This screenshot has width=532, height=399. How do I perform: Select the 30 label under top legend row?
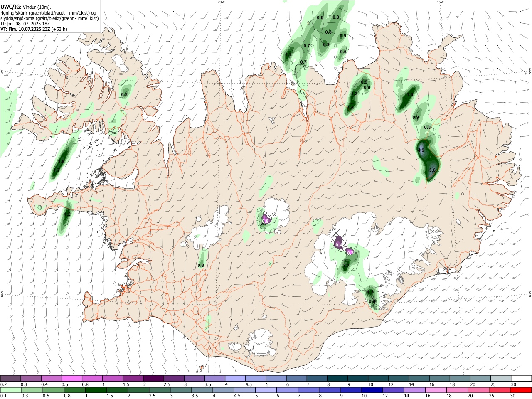tap(514, 384)
